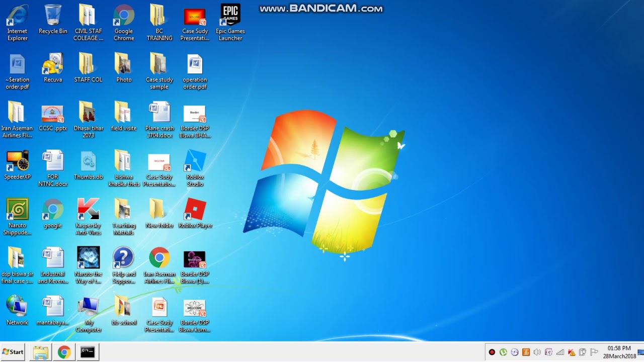This screenshot has width=644, height=362.
Task: Select the Teaching Matrials folder
Action: [x=123, y=210]
